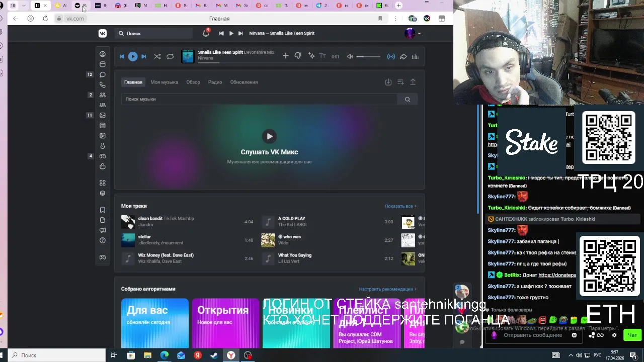Viewport: 644px width, 362px height.
Task: Play the stellar track
Action: 128,240
